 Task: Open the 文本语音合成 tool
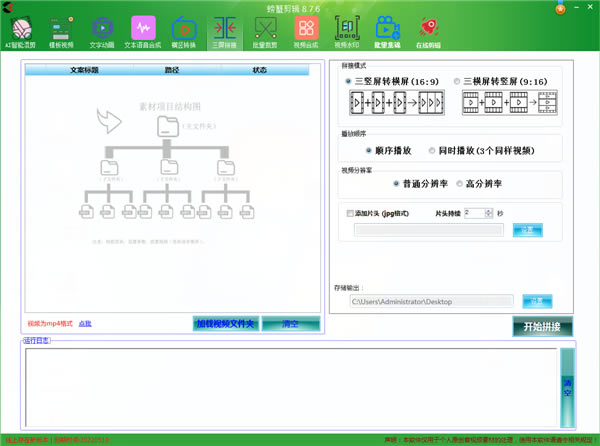click(x=143, y=32)
